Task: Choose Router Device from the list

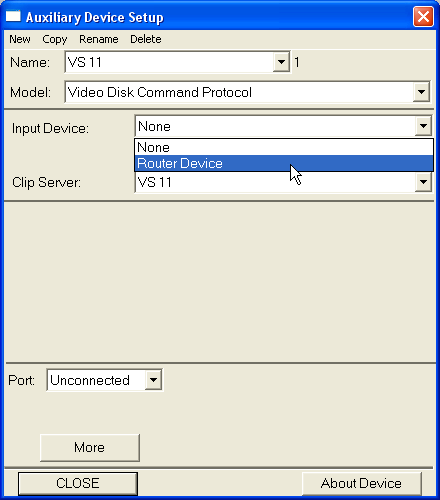Action: click(x=284, y=163)
